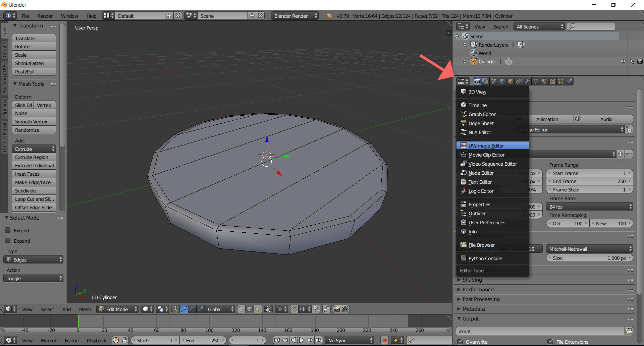Toggle Cylinder visibility eye in outliner
Screen dimensions: 644x346
coord(623,61)
